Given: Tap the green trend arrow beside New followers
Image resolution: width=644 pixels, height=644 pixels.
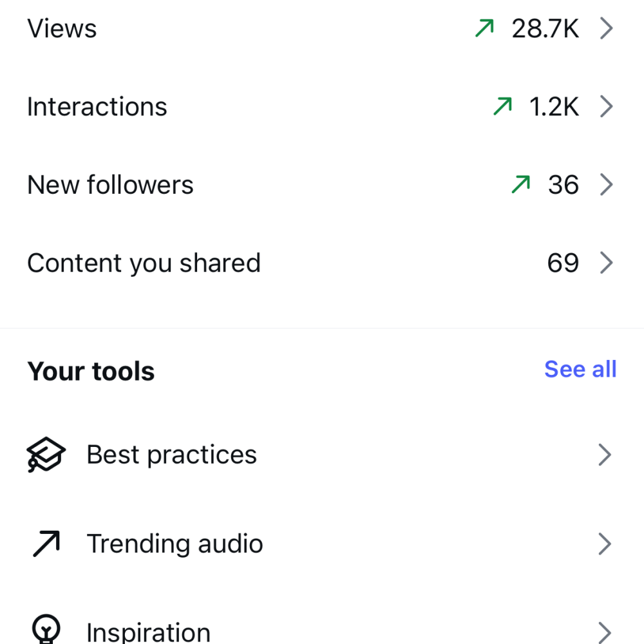Looking at the screenshot, I should click(521, 184).
